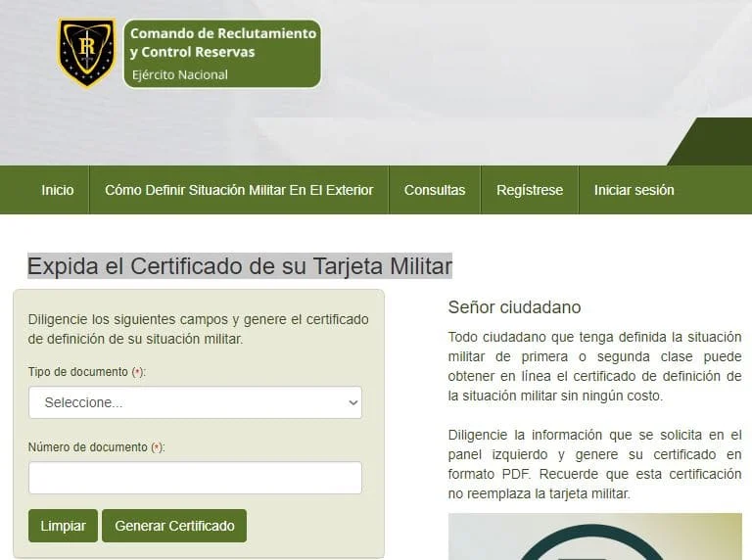Click the circular image below the citizen text

click(594, 537)
